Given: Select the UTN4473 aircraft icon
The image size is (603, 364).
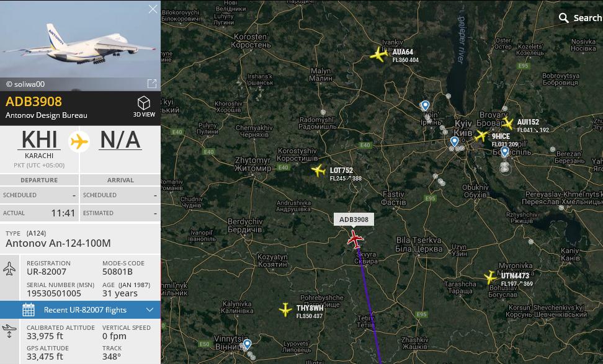Looking at the screenshot, I should click(490, 277).
